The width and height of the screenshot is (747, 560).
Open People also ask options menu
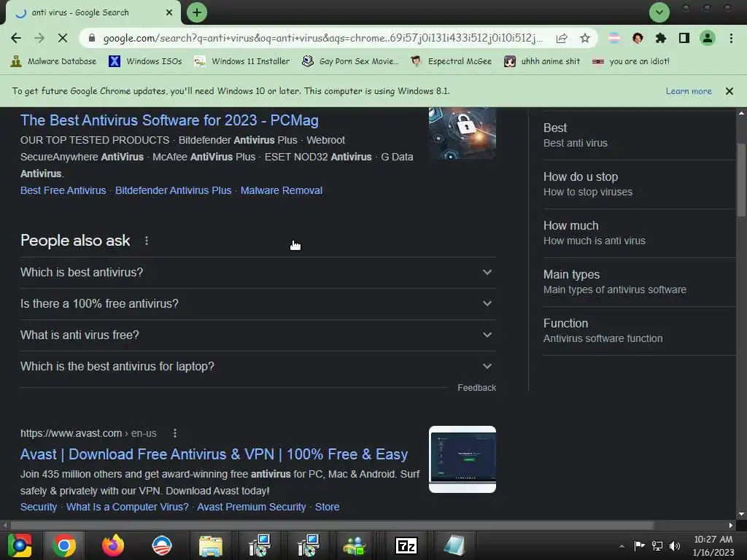point(146,241)
